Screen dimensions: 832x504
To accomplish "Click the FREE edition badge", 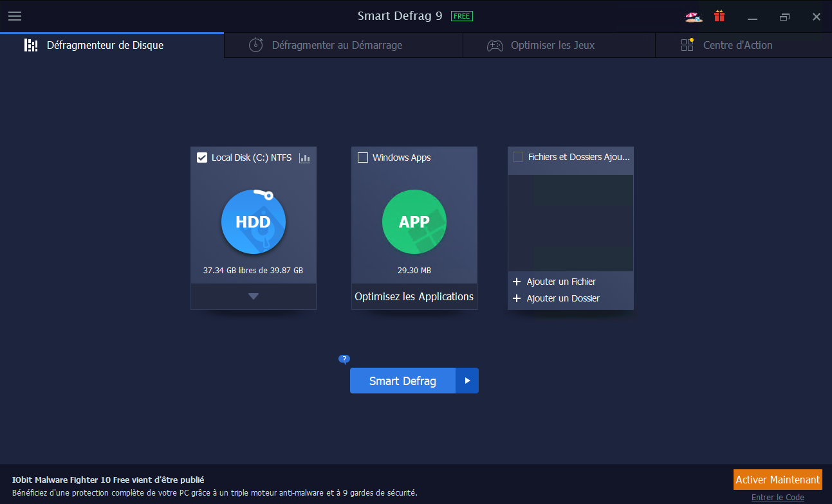I will point(462,16).
